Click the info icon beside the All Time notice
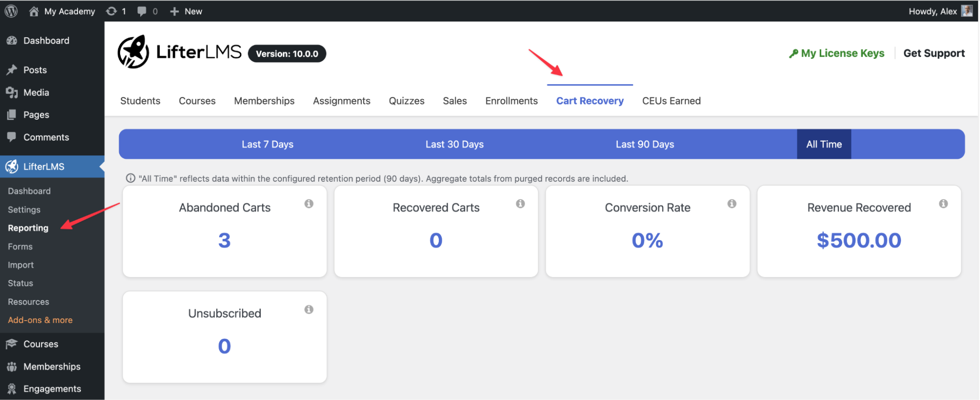Screen dimensions: 980x400 [x=130, y=178]
